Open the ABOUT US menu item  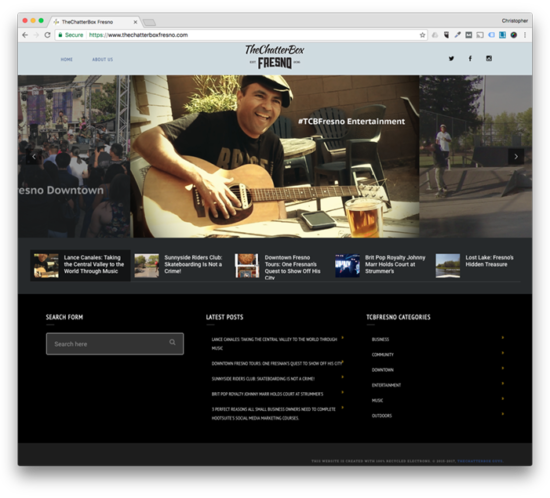pos(102,59)
